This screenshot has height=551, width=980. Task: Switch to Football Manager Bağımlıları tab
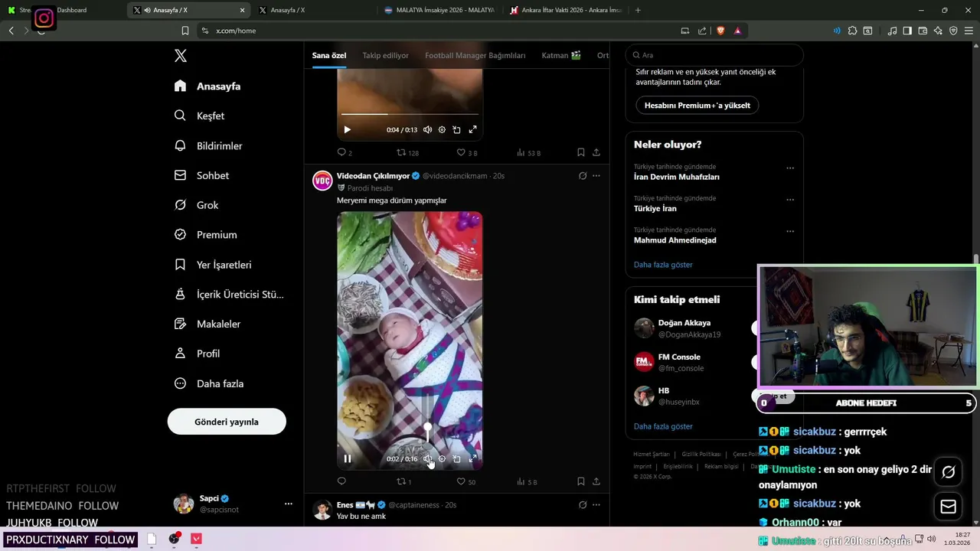click(475, 55)
